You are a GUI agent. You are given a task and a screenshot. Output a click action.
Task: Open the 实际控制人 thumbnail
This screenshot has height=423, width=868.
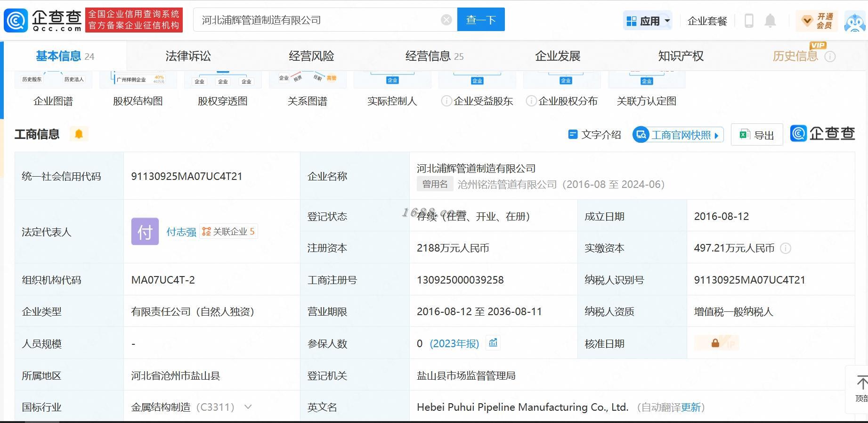pyautogui.click(x=392, y=89)
